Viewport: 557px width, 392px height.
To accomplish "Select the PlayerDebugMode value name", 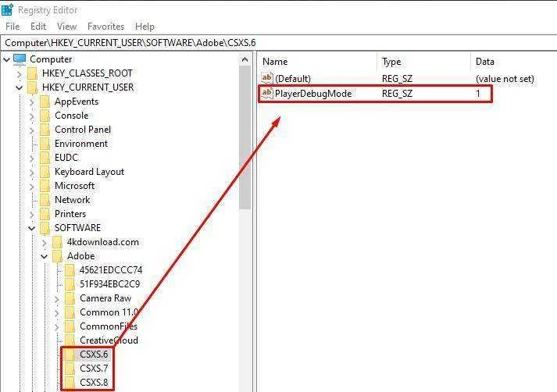I will pyautogui.click(x=313, y=94).
